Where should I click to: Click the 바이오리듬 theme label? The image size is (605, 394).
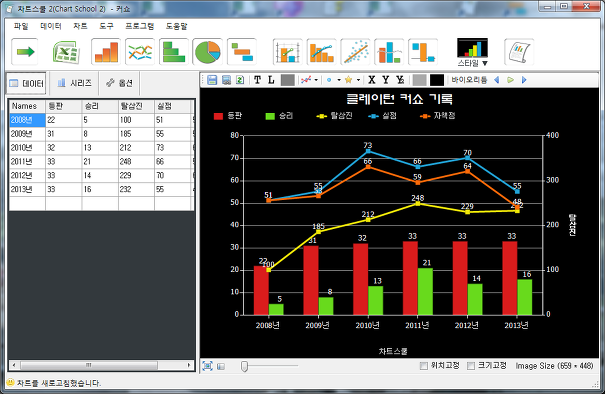click(469, 80)
